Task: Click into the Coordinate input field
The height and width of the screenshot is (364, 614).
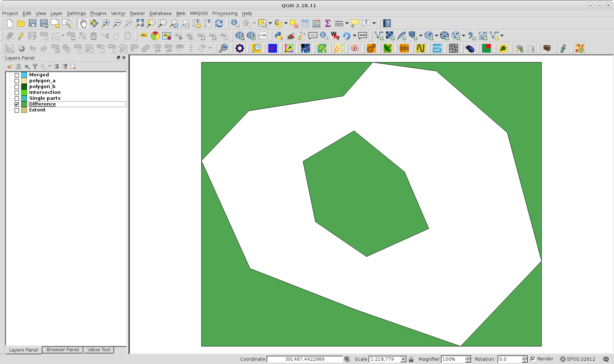Action: tap(304, 359)
